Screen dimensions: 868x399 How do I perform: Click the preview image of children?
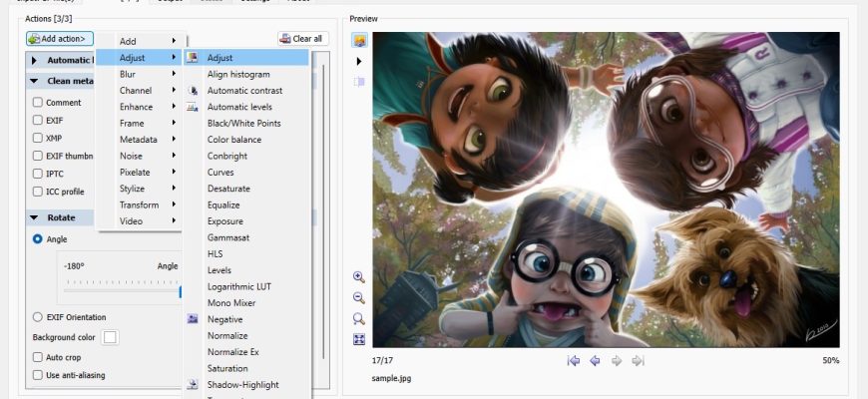[606, 190]
